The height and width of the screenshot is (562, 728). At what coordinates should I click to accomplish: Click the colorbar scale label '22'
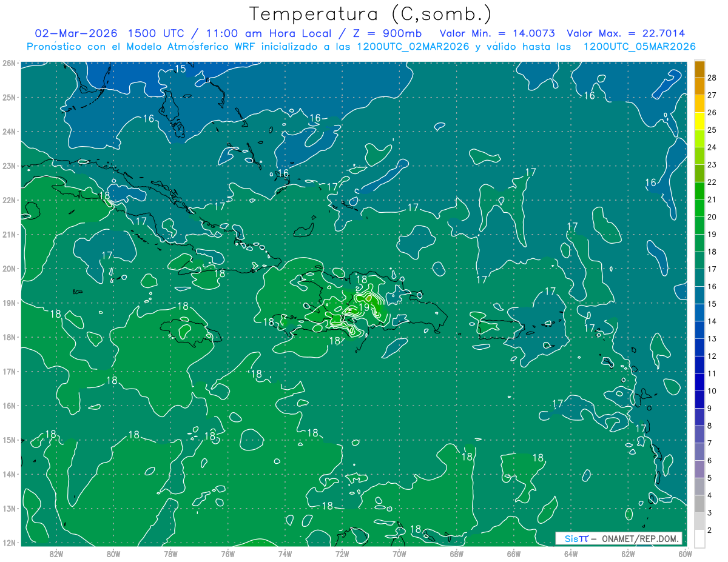click(x=712, y=182)
